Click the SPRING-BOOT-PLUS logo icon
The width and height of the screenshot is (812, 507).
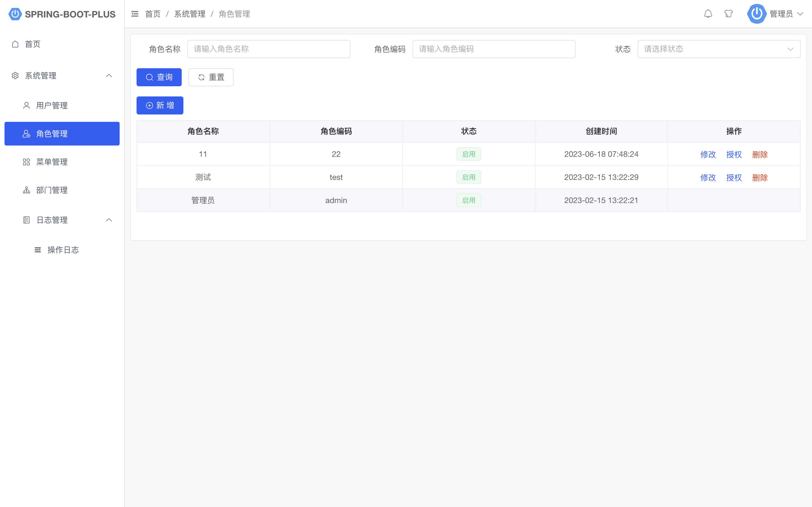tap(15, 14)
